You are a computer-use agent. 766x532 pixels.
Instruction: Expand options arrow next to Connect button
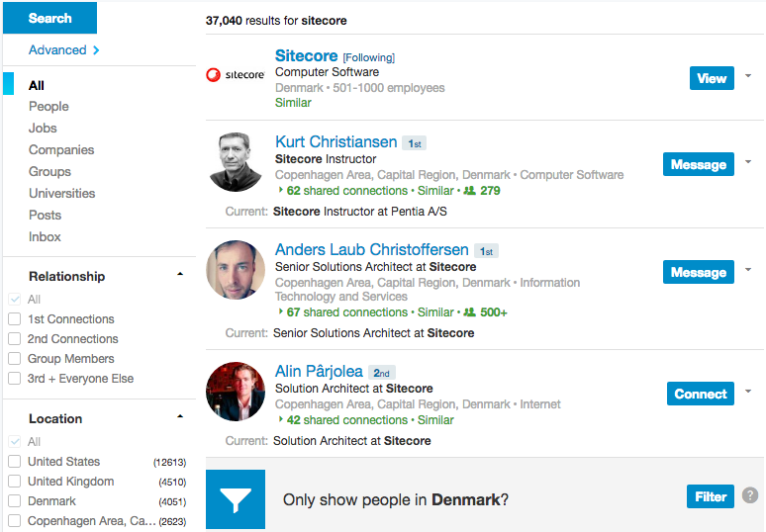tap(748, 393)
